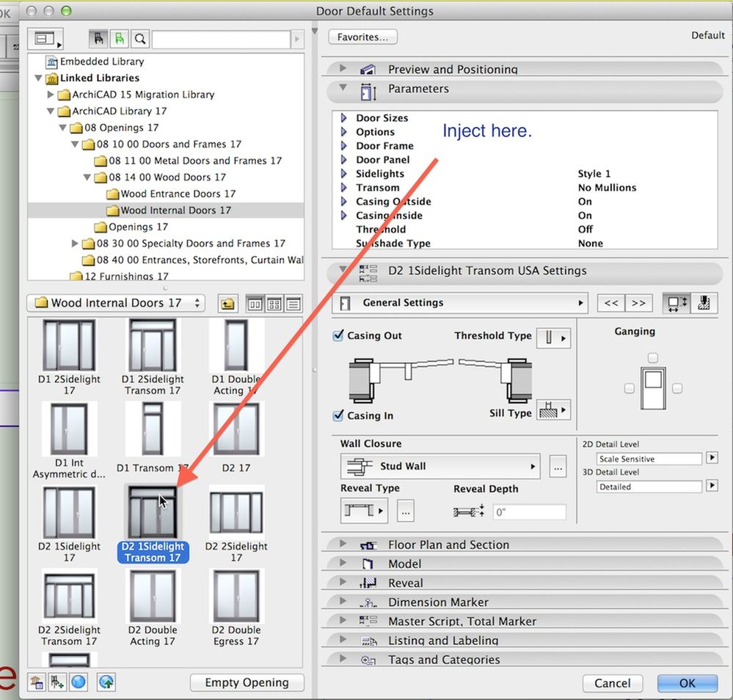Viewport: 733px width, 700px height.
Task: Toggle top ganging checkbox
Action: pyautogui.click(x=653, y=358)
